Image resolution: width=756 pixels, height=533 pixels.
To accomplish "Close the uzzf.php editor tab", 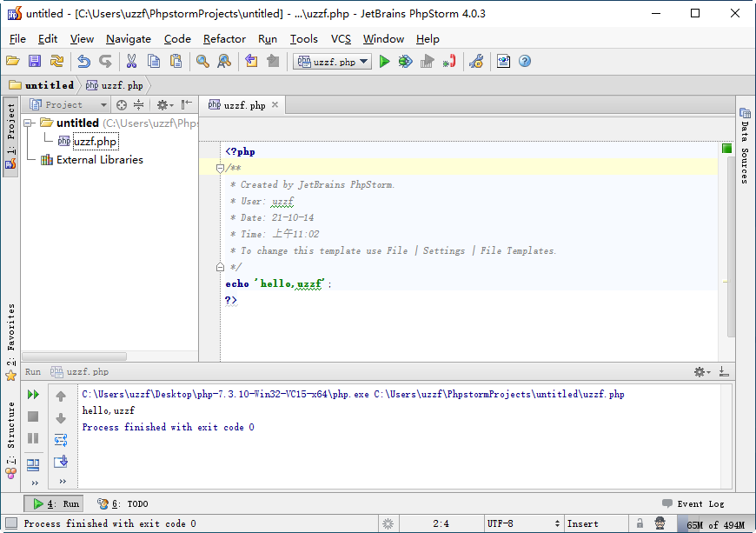I will 275,104.
